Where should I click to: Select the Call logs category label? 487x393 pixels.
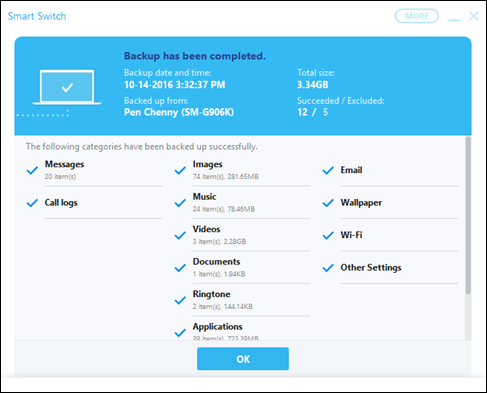pyautogui.click(x=61, y=203)
